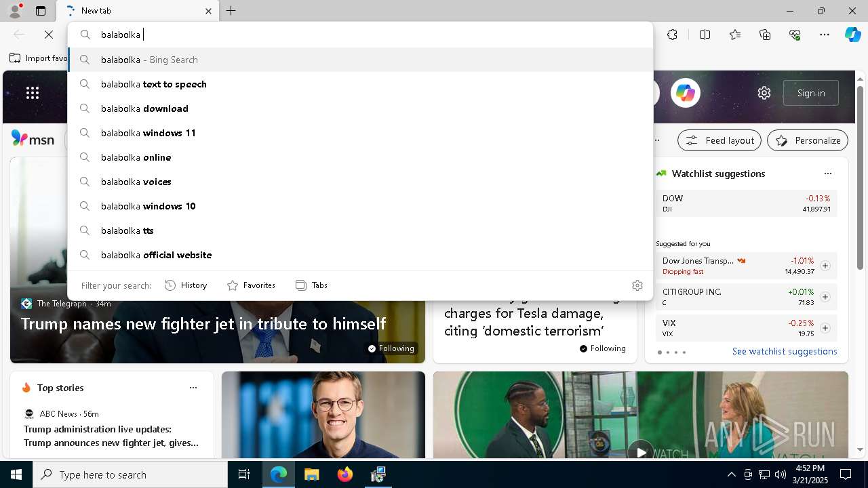Show hidden system tray icons
The width and height of the screenshot is (868, 488).
point(731,474)
